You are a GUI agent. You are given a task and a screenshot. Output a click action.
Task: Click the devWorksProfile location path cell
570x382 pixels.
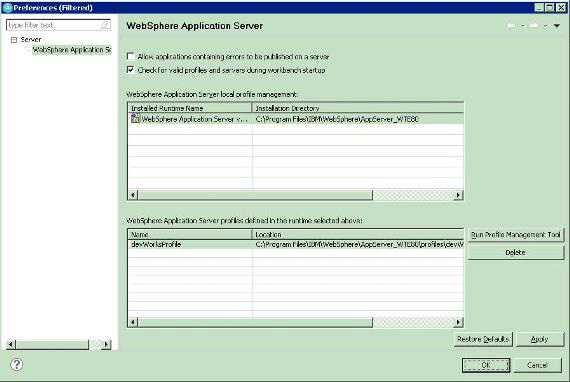pos(359,244)
